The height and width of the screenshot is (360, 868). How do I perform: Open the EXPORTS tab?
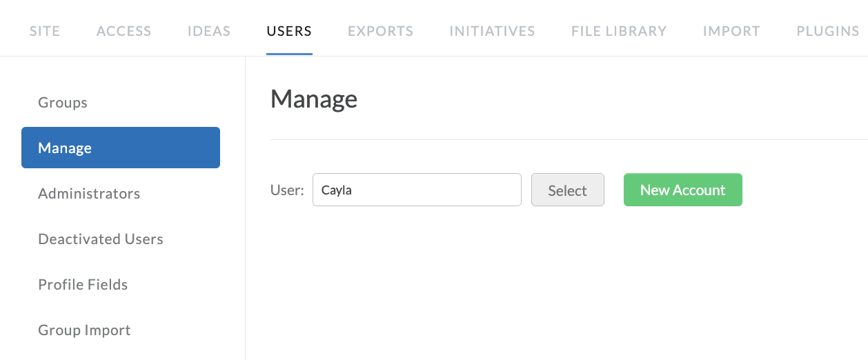pos(381,31)
